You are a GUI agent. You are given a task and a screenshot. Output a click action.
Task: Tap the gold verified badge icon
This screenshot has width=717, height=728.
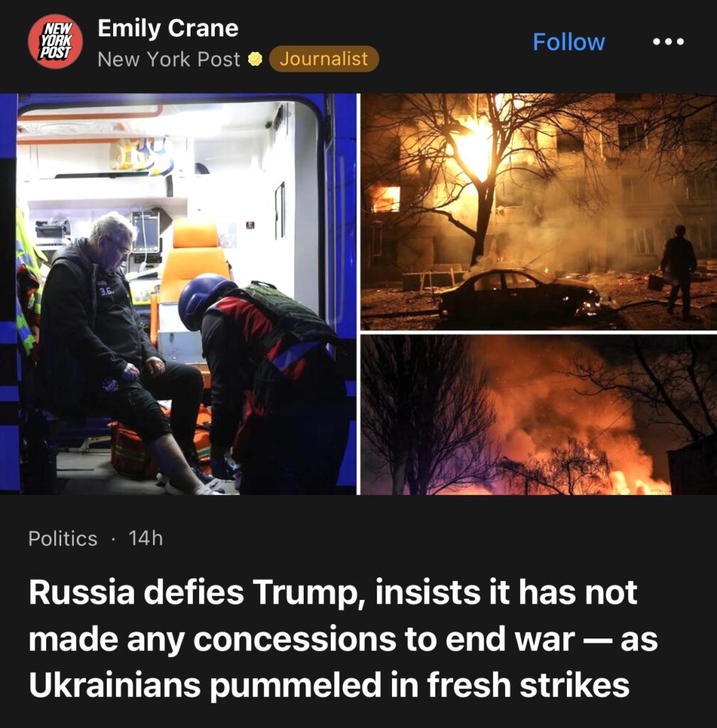click(255, 60)
